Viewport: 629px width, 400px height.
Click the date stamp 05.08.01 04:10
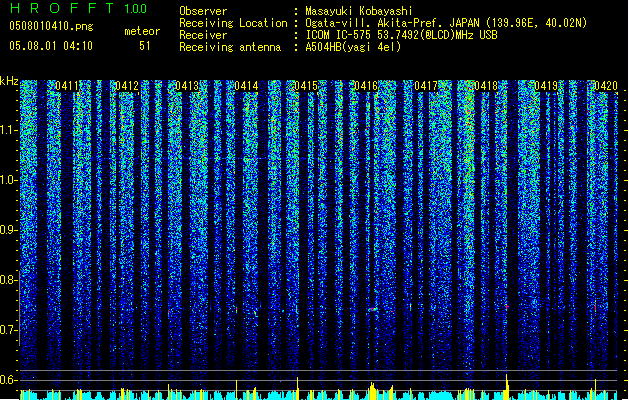pos(51,46)
